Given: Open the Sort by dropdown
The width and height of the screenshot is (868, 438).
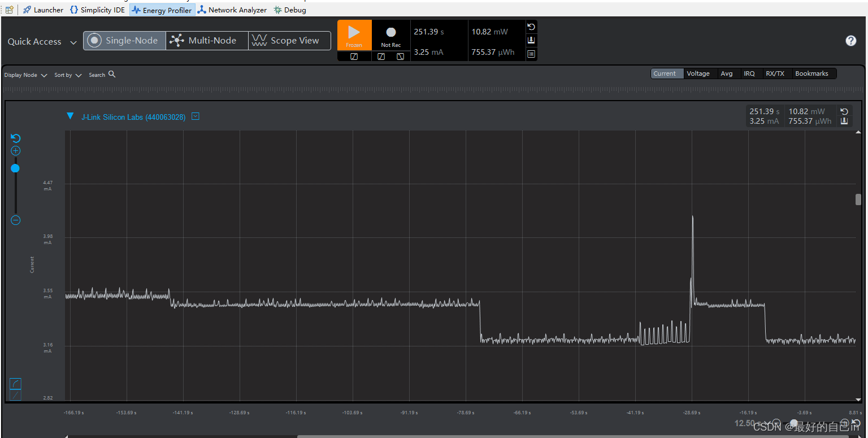Looking at the screenshot, I should pyautogui.click(x=68, y=75).
